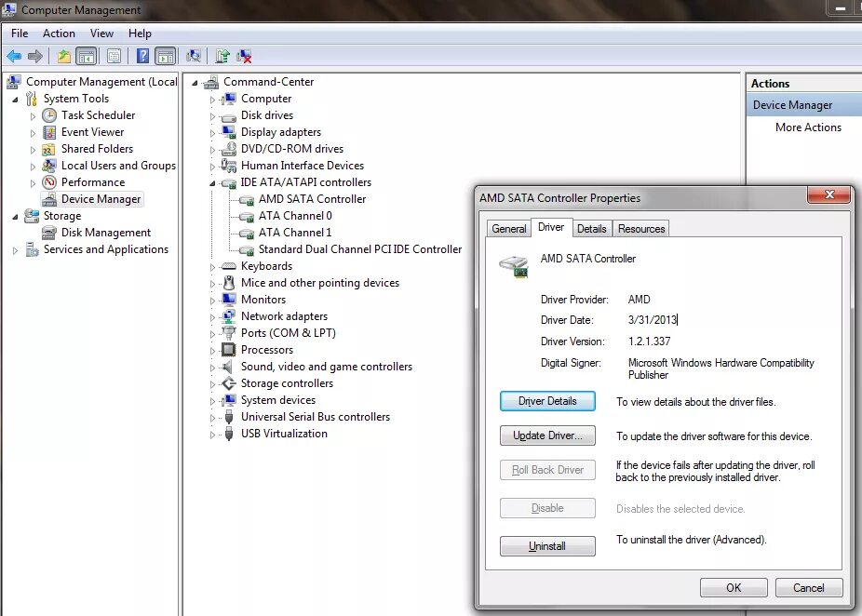Open the File menu

click(20, 33)
